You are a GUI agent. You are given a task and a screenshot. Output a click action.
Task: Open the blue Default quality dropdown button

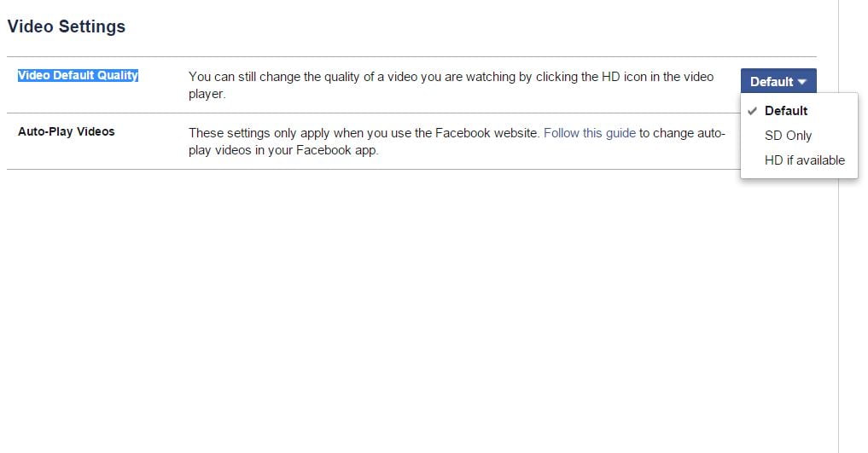[778, 81]
